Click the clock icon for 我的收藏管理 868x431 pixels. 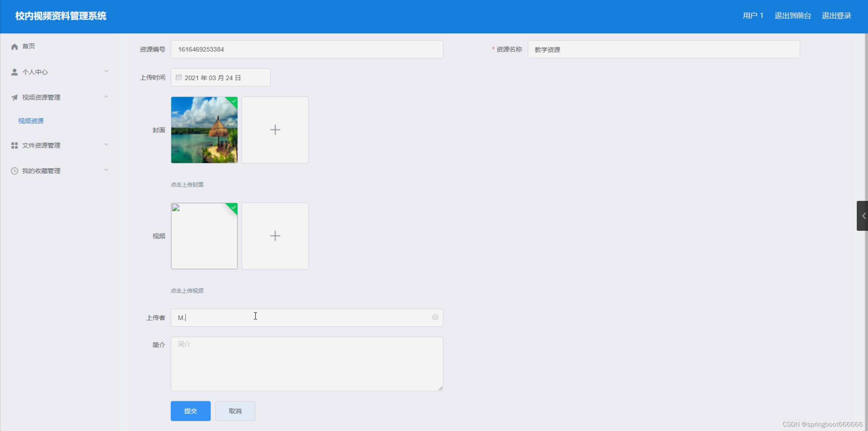click(x=14, y=171)
